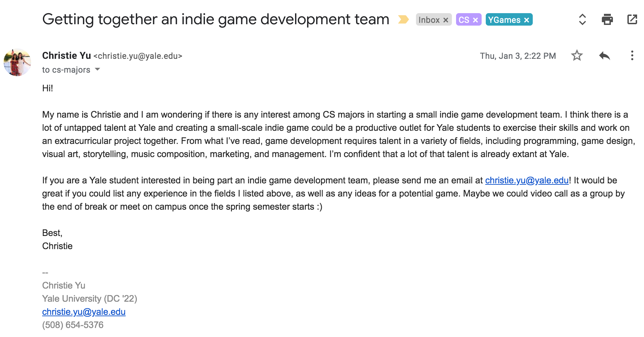Open the Inbox label
This screenshot has width=644, height=337.
coord(429,20)
